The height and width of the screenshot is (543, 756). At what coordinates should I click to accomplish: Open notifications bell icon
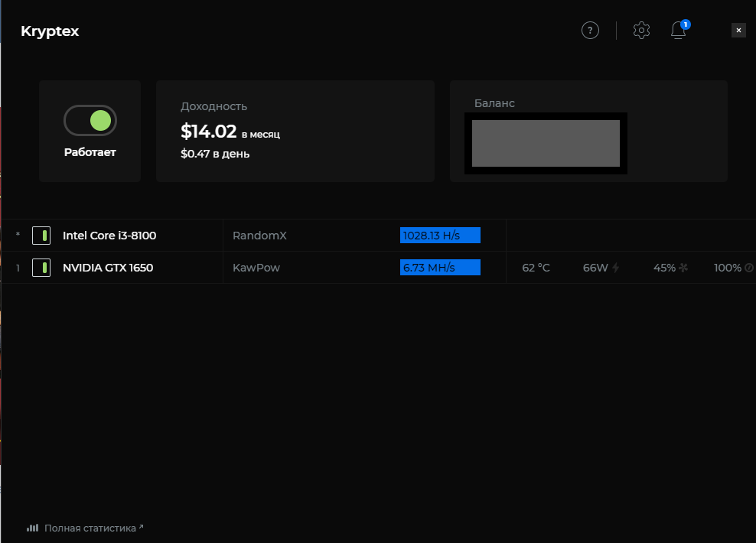point(679,31)
